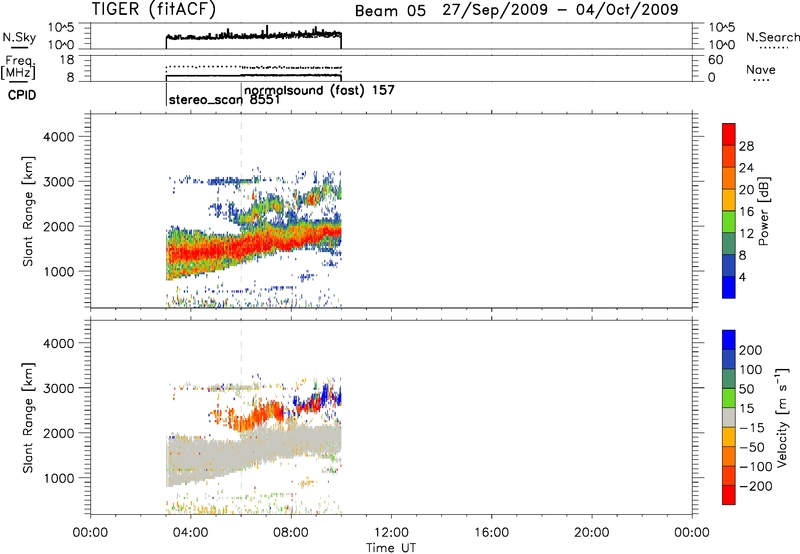The width and height of the screenshot is (800, 554).
Task: Click the "08:00" time tick label
Action: coord(291,533)
